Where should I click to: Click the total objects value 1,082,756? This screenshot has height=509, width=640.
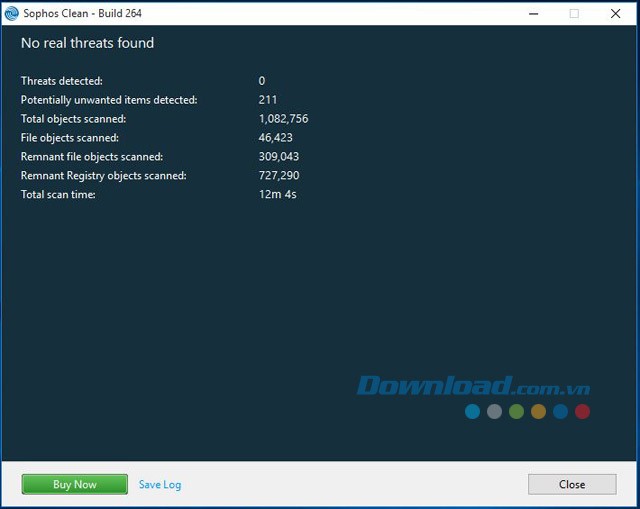[x=283, y=119]
